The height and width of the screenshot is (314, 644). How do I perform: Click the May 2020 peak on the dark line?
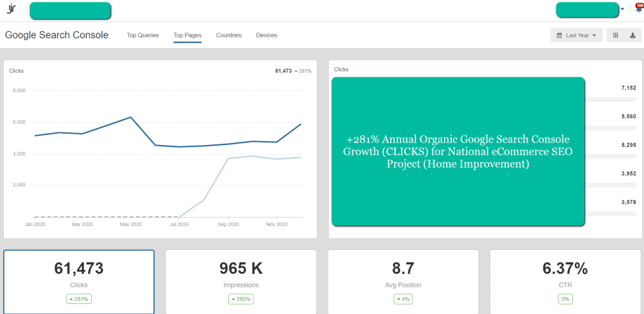point(131,117)
